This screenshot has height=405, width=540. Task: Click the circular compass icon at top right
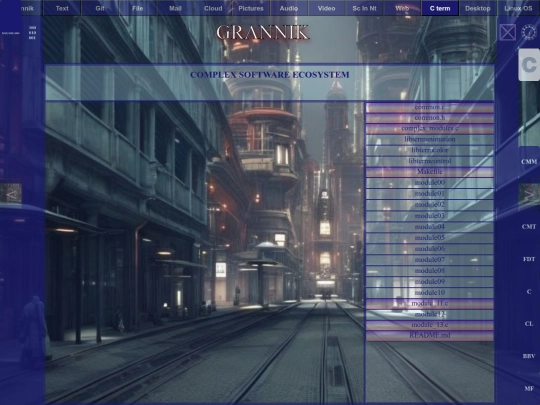pyautogui.click(x=529, y=32)
